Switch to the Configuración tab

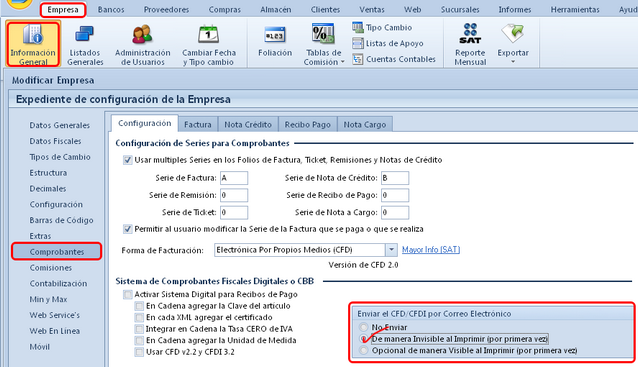[144, 123]
